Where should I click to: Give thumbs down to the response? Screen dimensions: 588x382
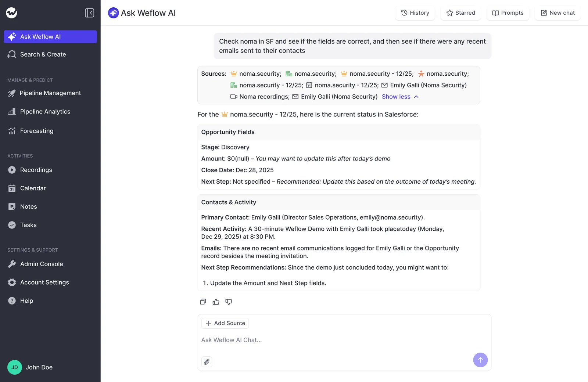click(x=229, y=302)
